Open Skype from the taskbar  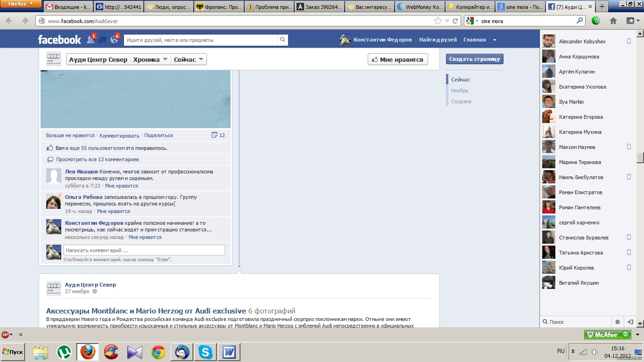[x=205, y=352]
